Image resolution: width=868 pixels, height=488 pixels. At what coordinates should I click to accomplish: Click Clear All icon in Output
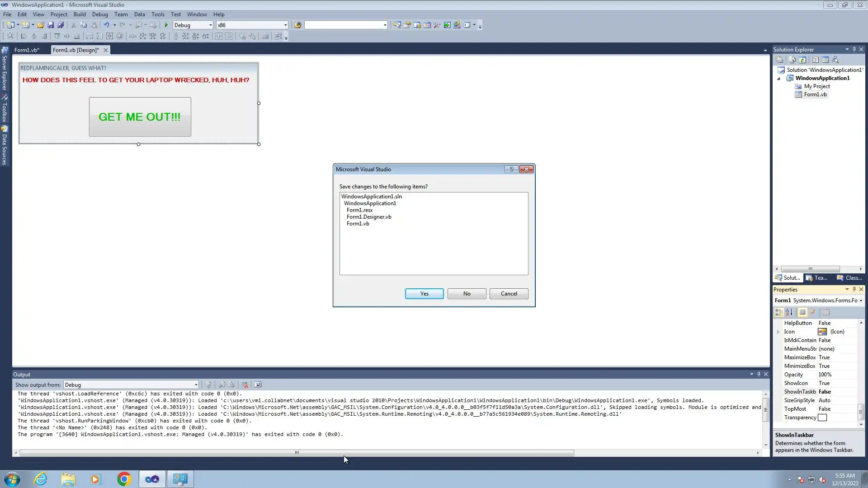point(245,385)
